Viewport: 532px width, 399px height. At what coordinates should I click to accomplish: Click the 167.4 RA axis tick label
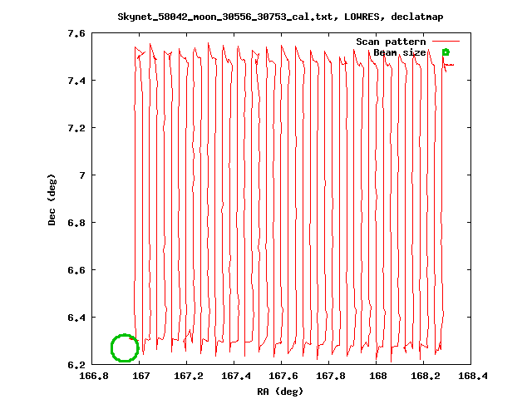coord(236,376)
